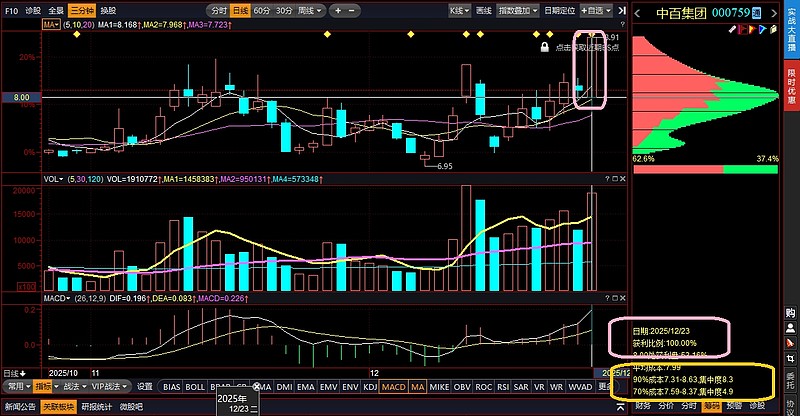Click the 诊股 button in top toolbar
800x416 pixels.
(x=33, y=10)
